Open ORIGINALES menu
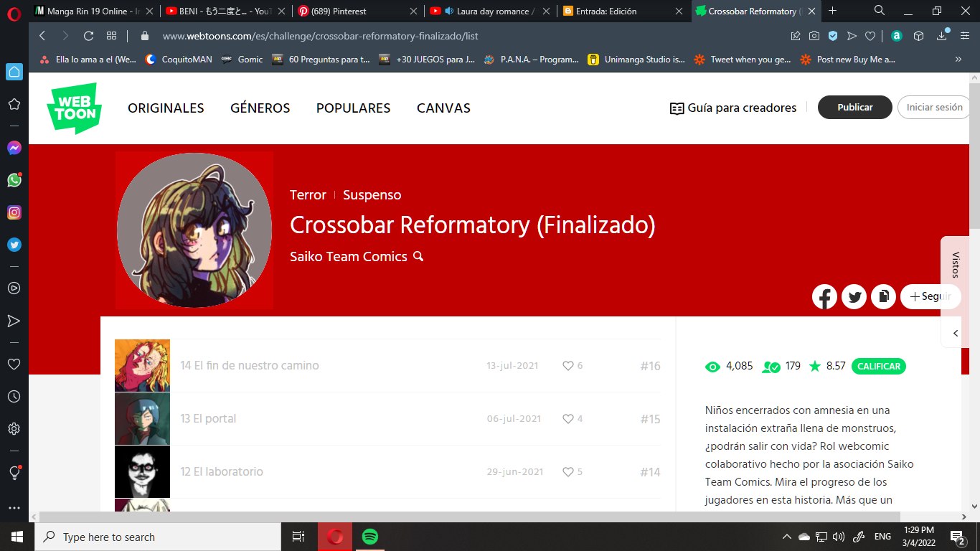980x551 pixels. coord(166,108)
